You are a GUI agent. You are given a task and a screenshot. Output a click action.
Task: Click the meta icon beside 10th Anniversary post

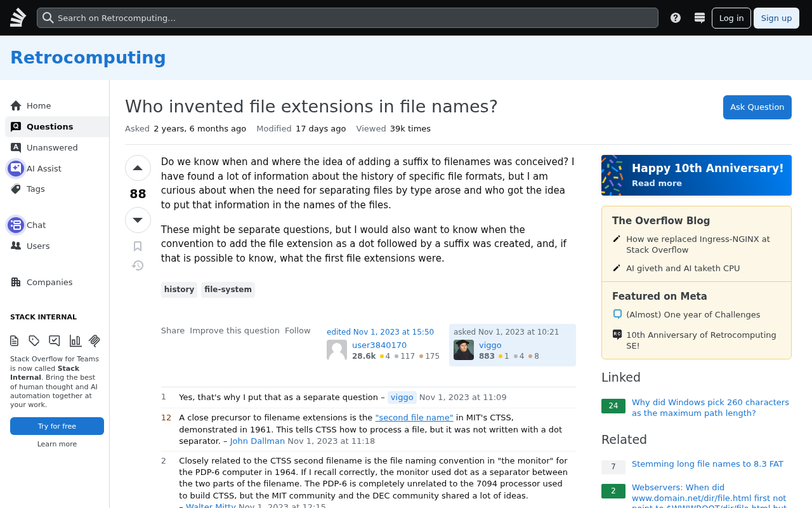tap(617, 335)
